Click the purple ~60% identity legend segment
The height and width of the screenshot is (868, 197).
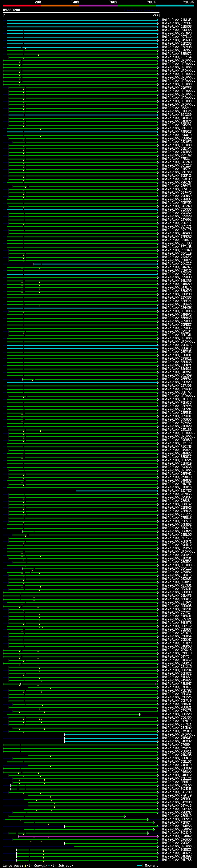click(99, 6)
